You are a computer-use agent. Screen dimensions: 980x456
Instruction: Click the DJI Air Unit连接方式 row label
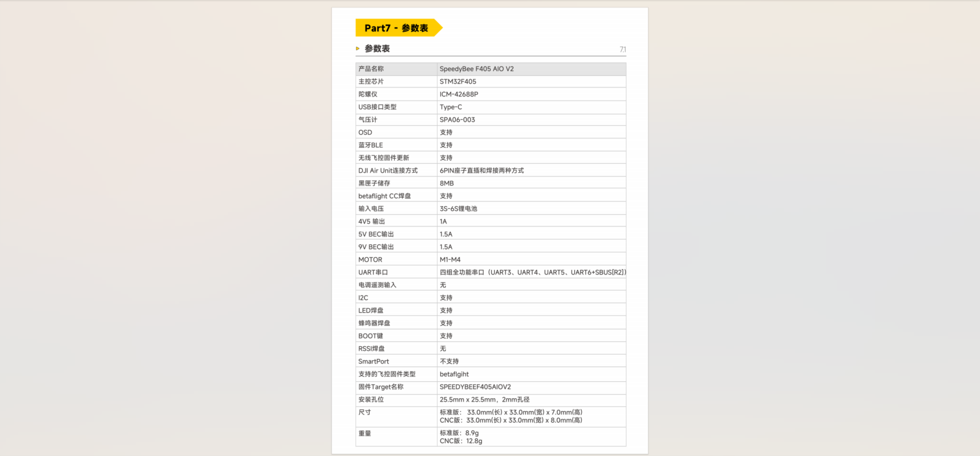(x=388, y=171)
